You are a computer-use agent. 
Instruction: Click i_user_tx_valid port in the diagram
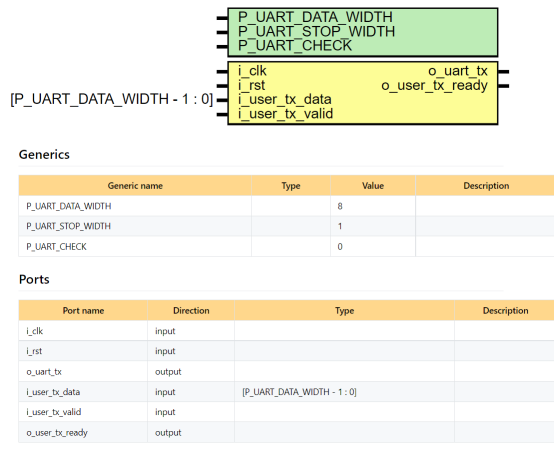285,114
